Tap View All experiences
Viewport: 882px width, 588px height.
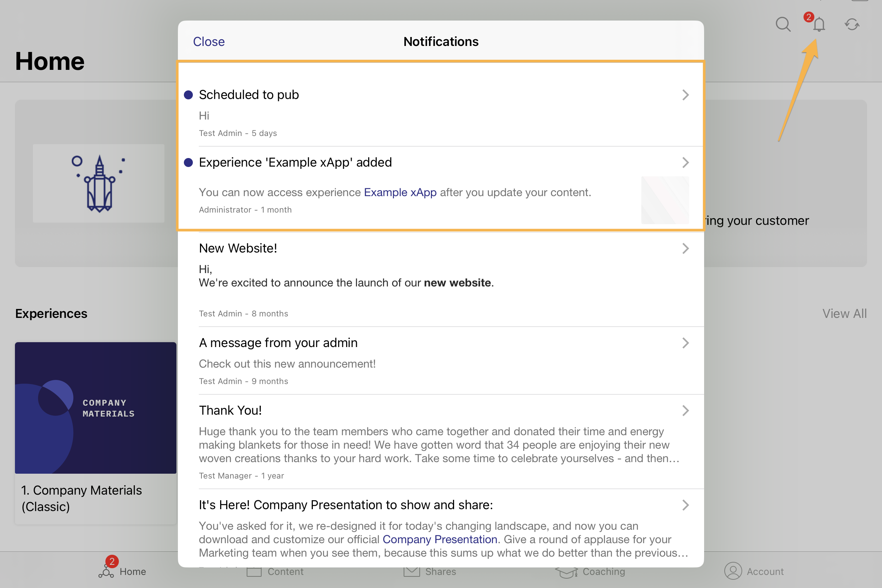(x=845, y=313)
